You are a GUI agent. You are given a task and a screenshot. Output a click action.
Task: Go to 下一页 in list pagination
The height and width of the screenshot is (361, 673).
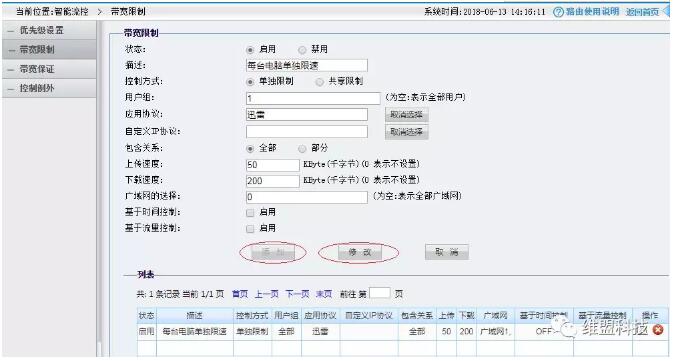point(297,294)
